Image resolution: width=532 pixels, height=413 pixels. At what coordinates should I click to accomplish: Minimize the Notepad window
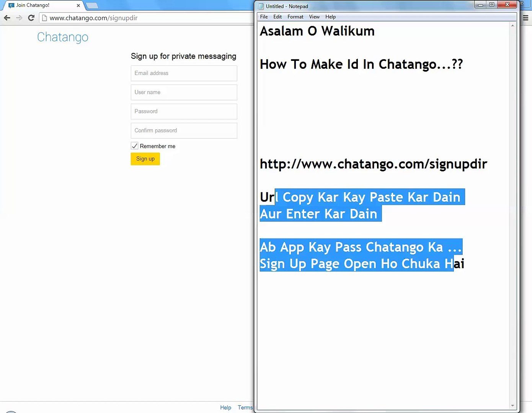tap(480, 5)
